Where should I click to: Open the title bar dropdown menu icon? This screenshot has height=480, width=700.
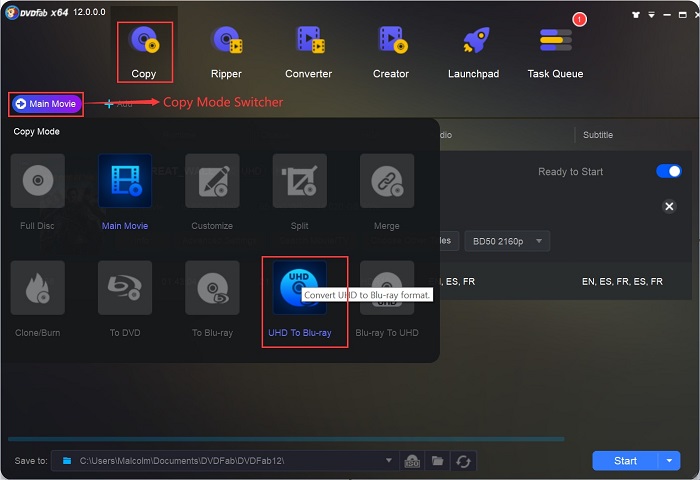click(x=651, y=15)
